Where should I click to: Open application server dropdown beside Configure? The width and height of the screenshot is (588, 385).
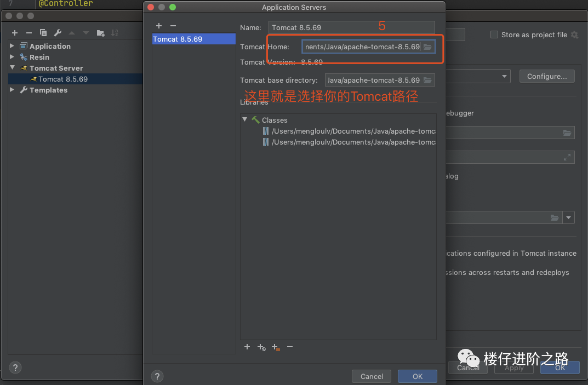coord(504,76)
